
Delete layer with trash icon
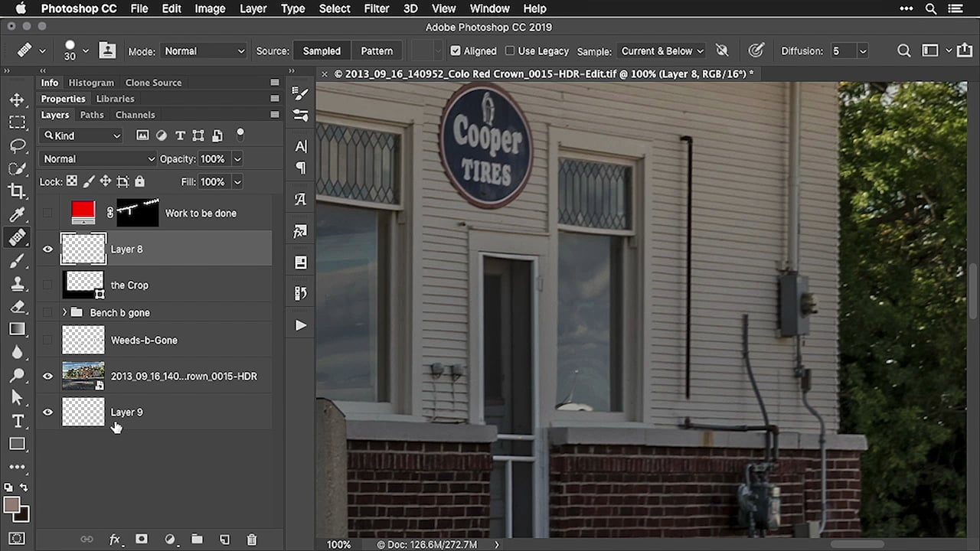tap(252, 540)
